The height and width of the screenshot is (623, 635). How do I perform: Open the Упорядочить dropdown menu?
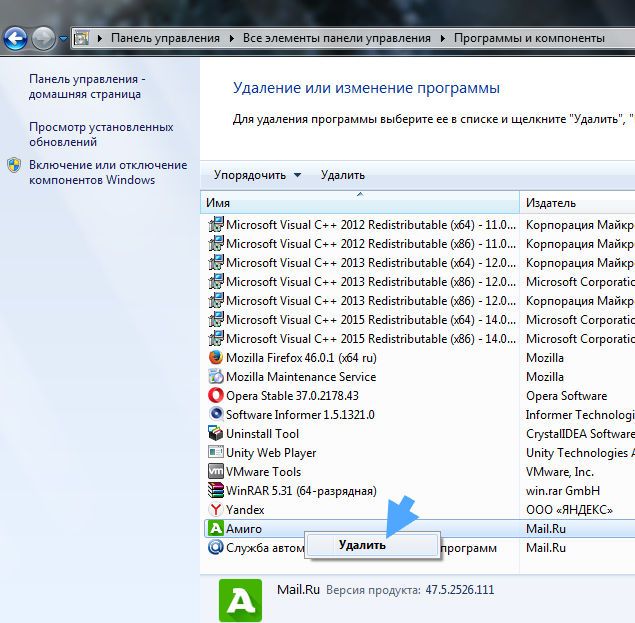(257, 175)
